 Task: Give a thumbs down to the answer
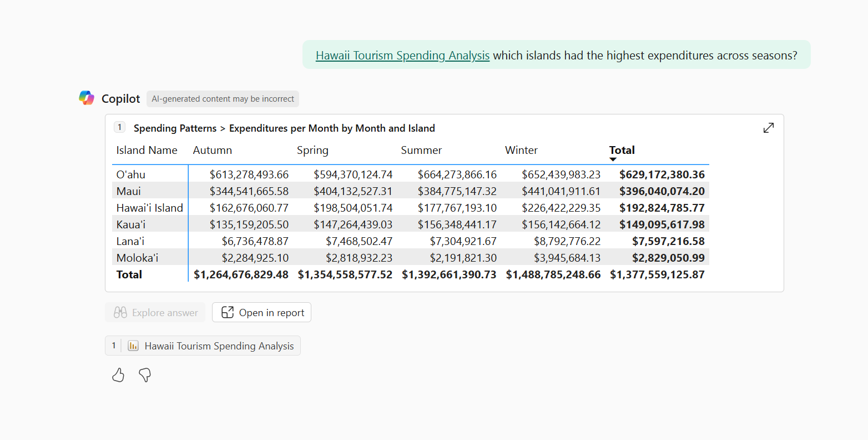145,375
